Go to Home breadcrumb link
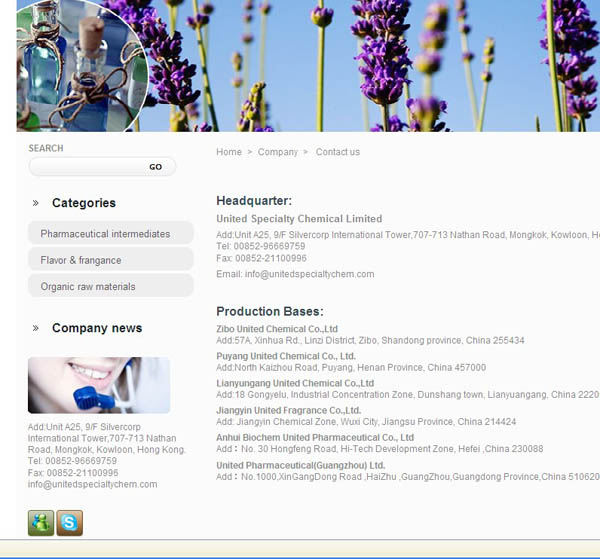Screen dimensions: 600x559 [x=229, y=152]
